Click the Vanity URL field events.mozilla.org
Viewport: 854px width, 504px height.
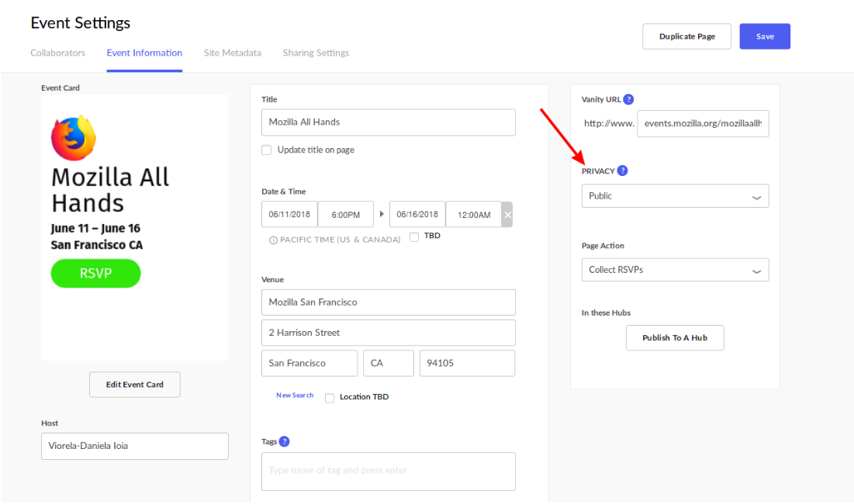point(703,123)
